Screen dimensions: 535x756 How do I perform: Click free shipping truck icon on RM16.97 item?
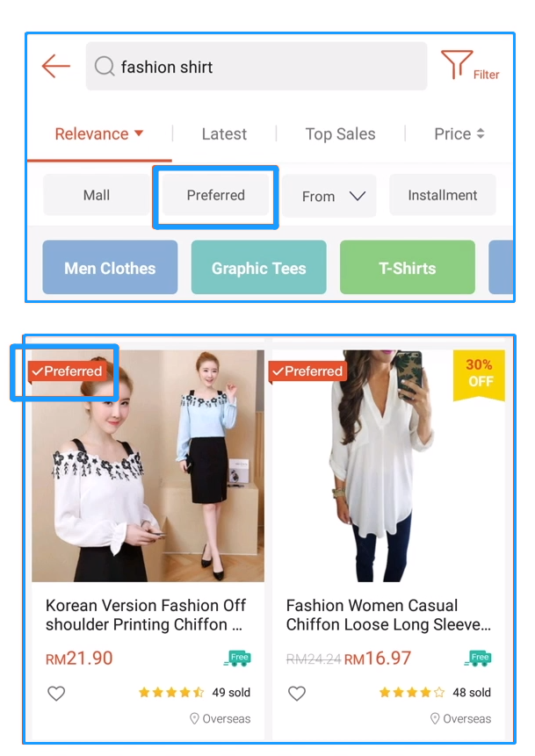tap(478, 659)
